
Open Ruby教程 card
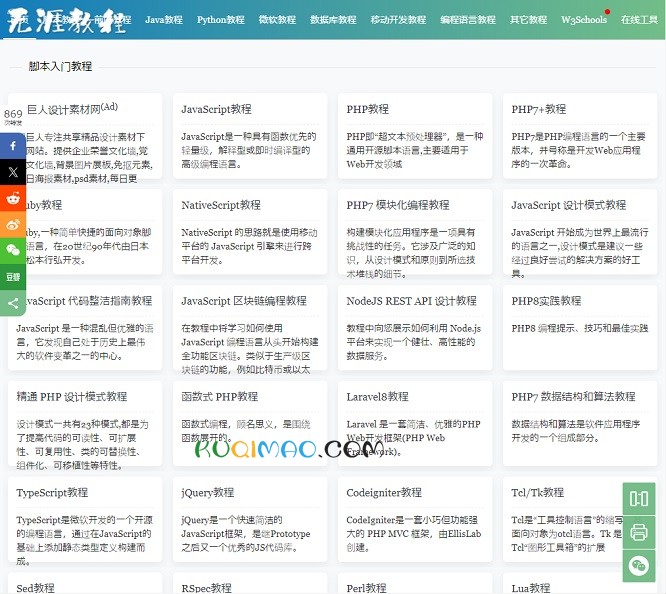[85, 232]
